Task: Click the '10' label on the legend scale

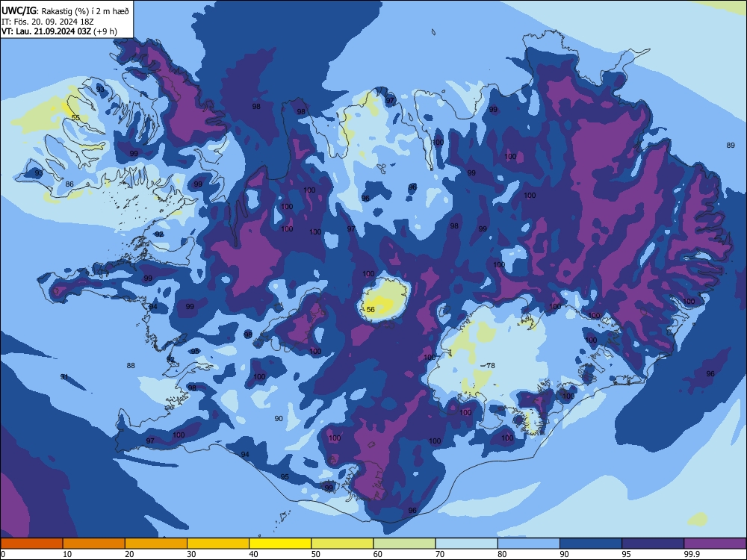Action: point(67,554)
